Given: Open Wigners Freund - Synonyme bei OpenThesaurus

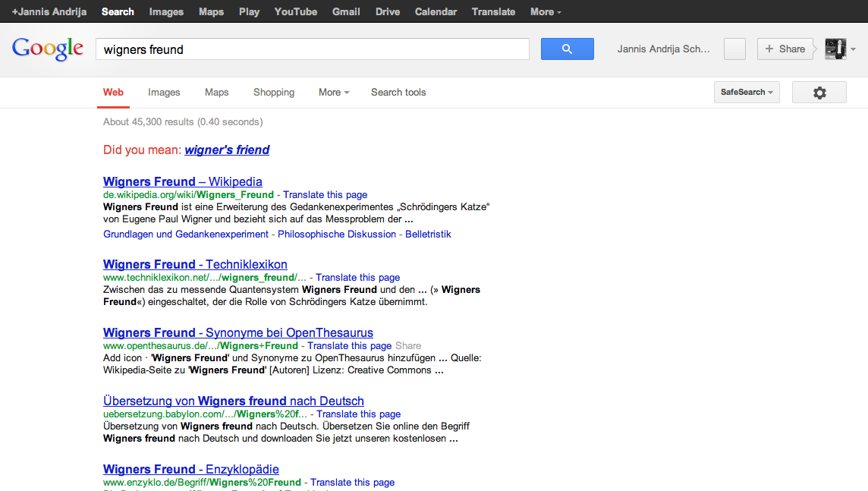Looking at the screenshot, I should point(238,332).
